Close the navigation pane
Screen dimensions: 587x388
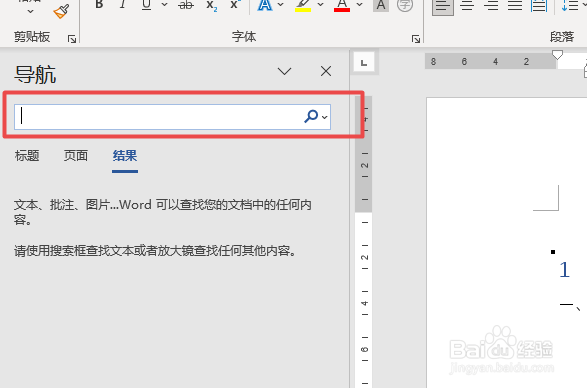tap(326, 71)
